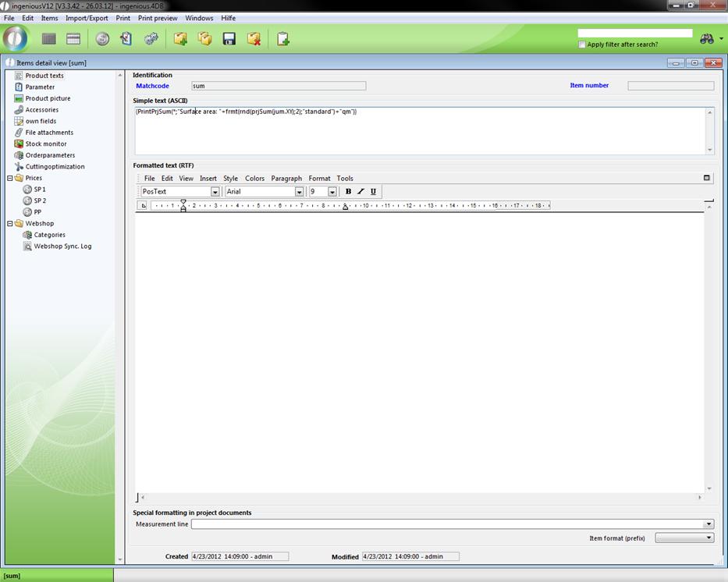Click the dollar coin icon in toolbar
The height and width of the screenshot is (582, 728).
click(x=102, y=39)
